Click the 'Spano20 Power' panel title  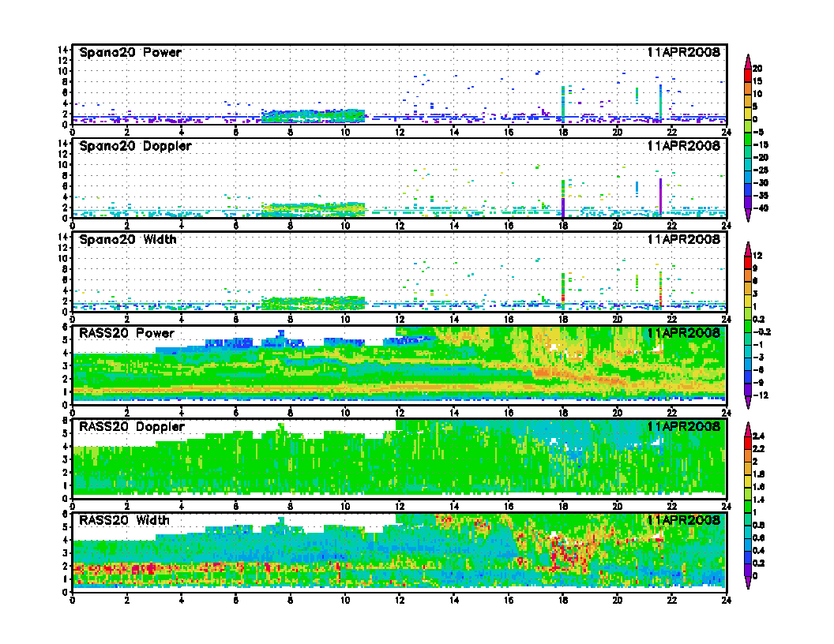pyautogui.click(x=130, y=52)
